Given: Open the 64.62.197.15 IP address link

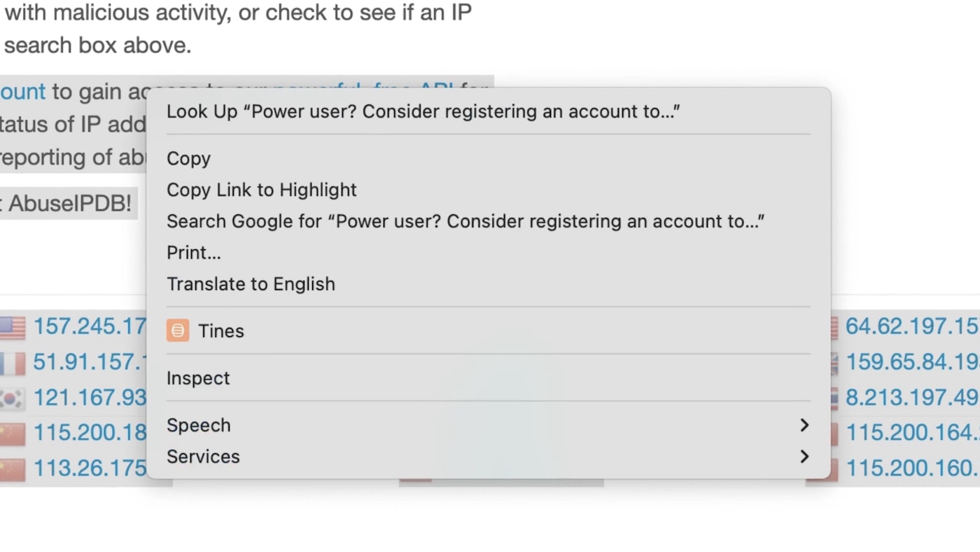Looking at the screenshot, I should 911,326.
